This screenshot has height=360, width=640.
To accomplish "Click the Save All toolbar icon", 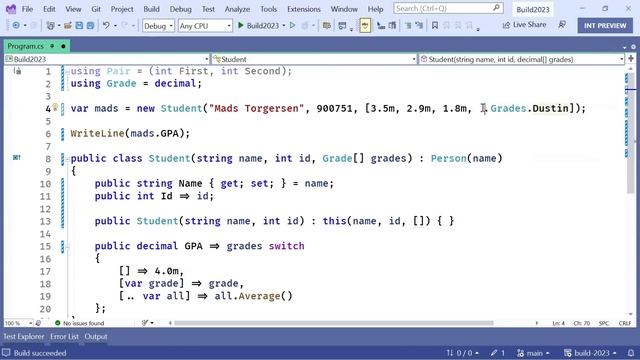I will [91, 25].
